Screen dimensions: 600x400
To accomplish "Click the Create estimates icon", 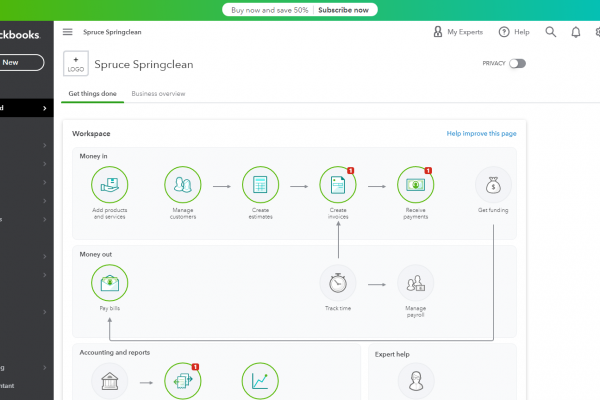I will [x=260, y=184].
